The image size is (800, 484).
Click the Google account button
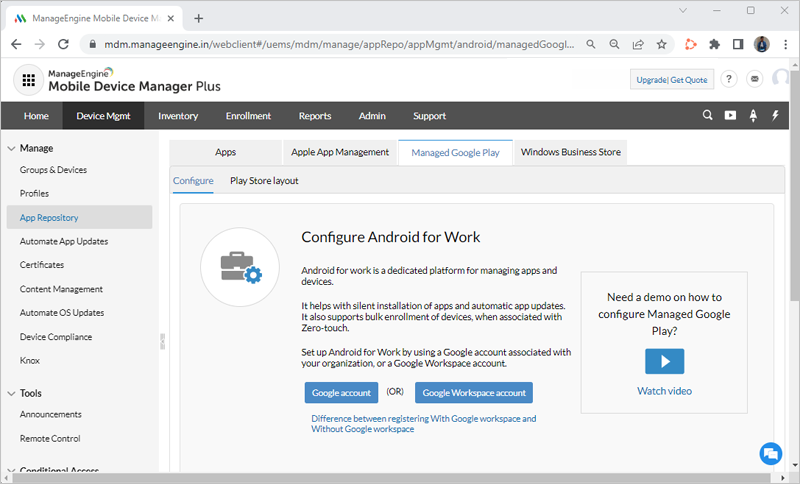pos(341,393)
